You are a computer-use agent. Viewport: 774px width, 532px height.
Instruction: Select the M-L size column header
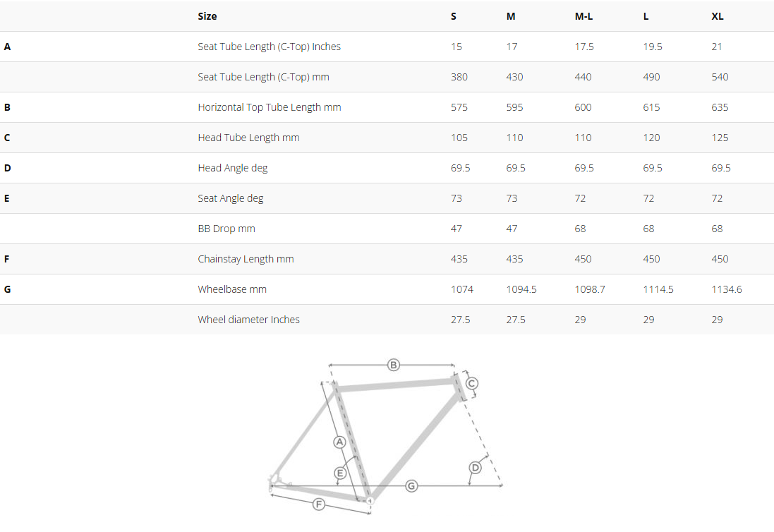583,16
